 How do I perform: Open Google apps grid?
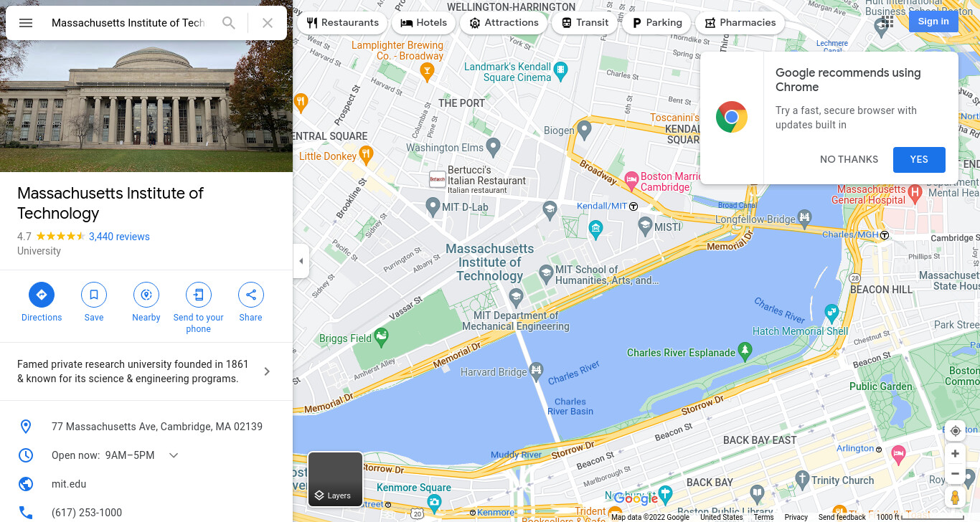(x=887, y=22)
